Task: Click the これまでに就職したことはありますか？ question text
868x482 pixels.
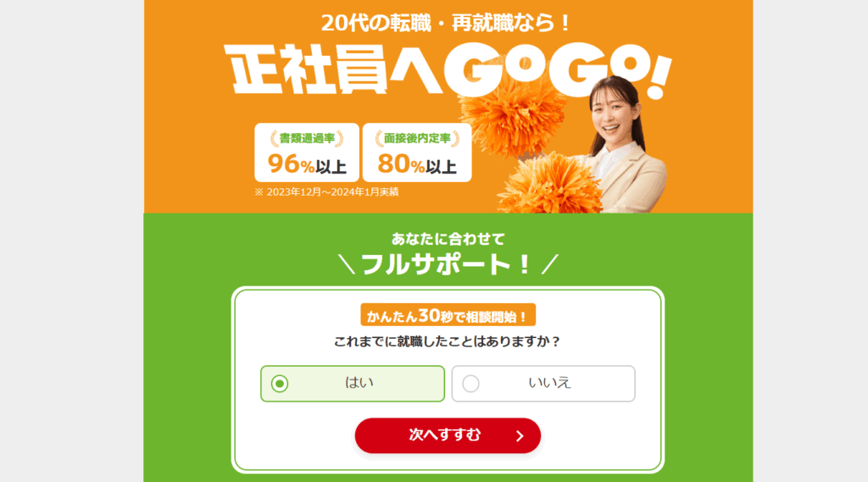Action: pos(448,341)
